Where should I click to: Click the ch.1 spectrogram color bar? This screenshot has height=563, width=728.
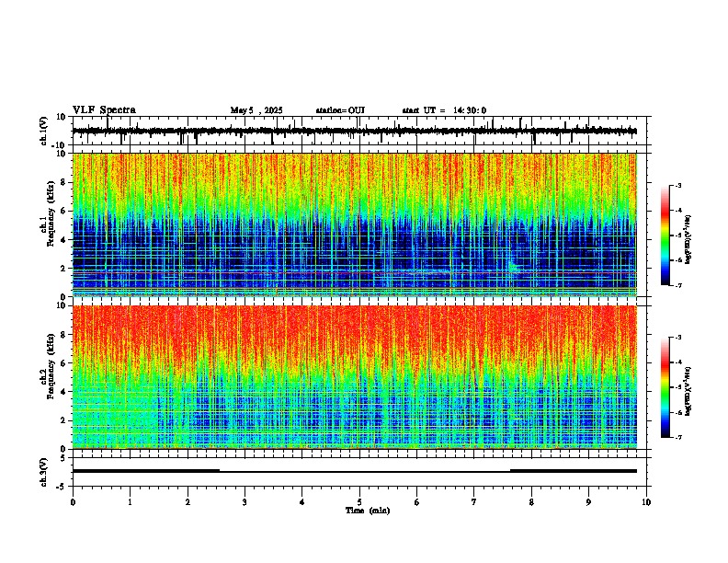pyautogui.click(x=665, y=236)
